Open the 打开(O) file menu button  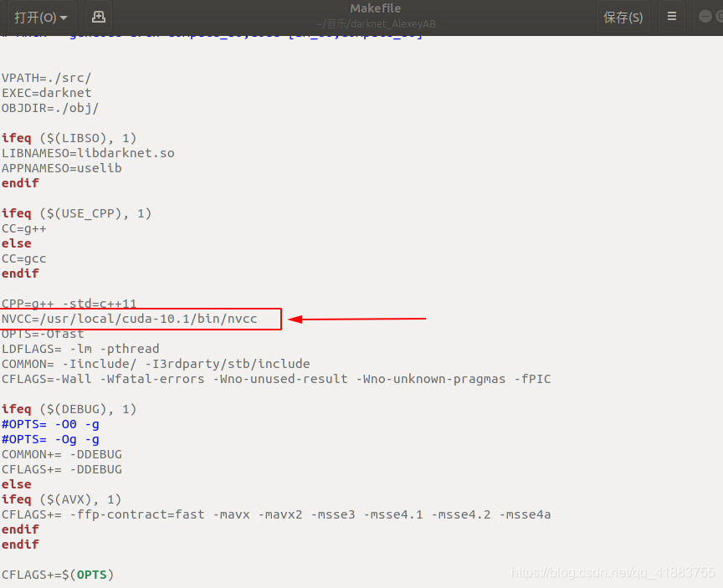coord(41,18)
